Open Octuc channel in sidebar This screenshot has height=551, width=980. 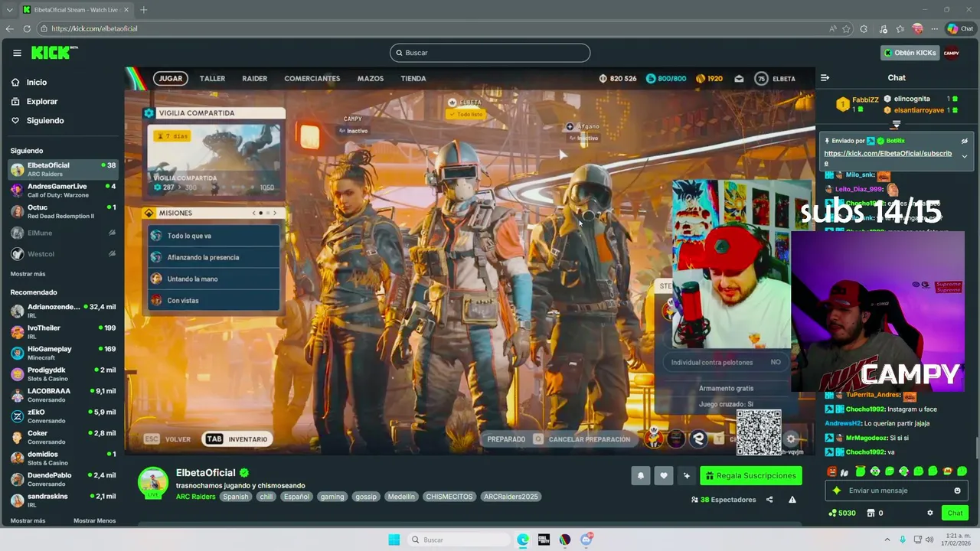point(63,211)
